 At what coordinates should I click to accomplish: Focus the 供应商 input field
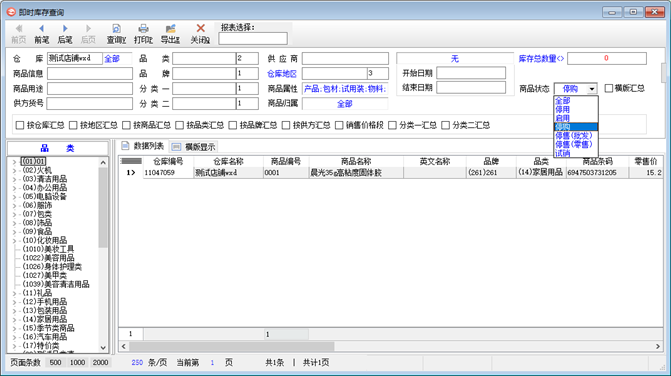click(345, 58)
